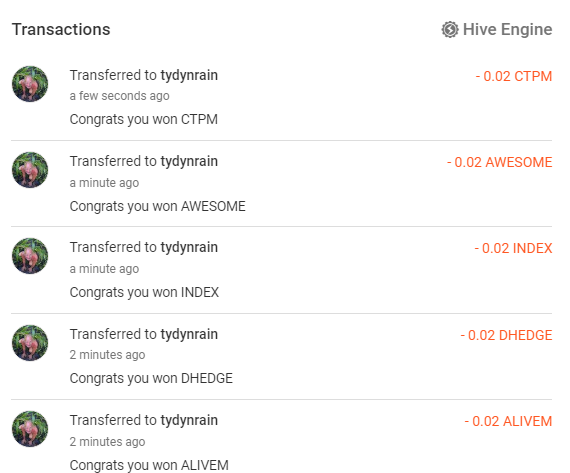
Task: Click the 'Congrats you won CTPM' memo
Action: coord(144,120)
